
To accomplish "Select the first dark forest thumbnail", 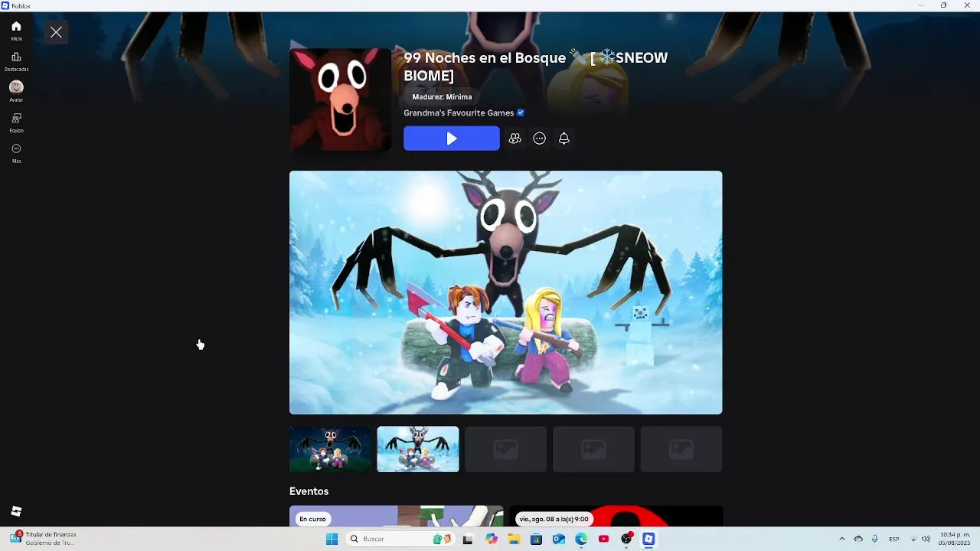I will coord(330,449).
